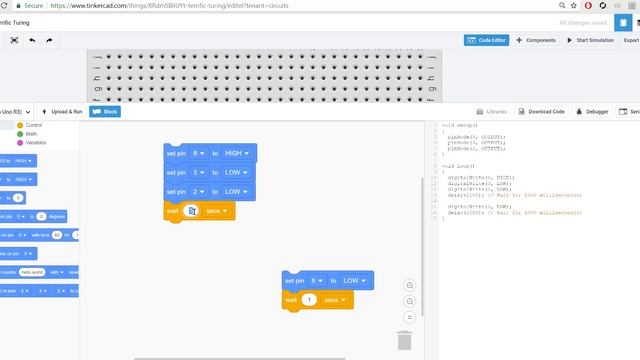Open the Debugger
Viewport: 640px width, 360px height.
coord(592,111)
